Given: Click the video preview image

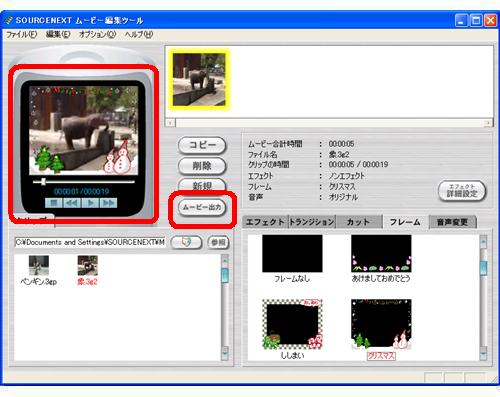Looking at the screenshot, I should click(x=84, y=130).
